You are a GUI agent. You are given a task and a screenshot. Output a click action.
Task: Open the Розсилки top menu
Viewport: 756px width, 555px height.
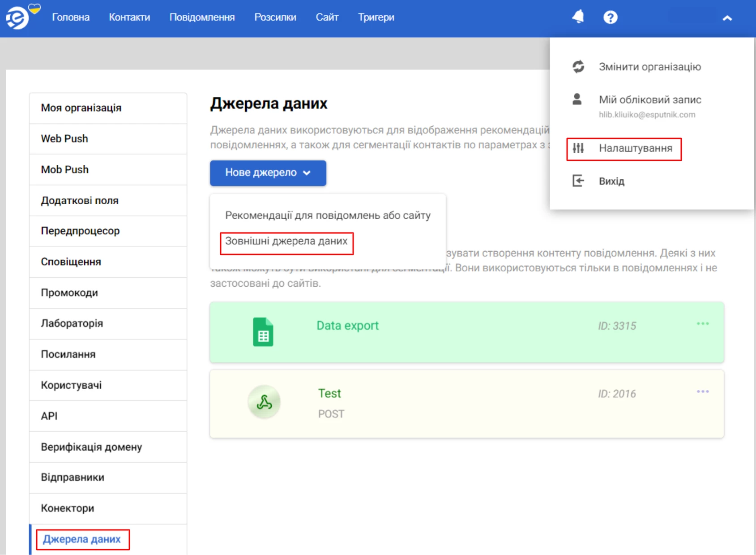tap(275, 17)
